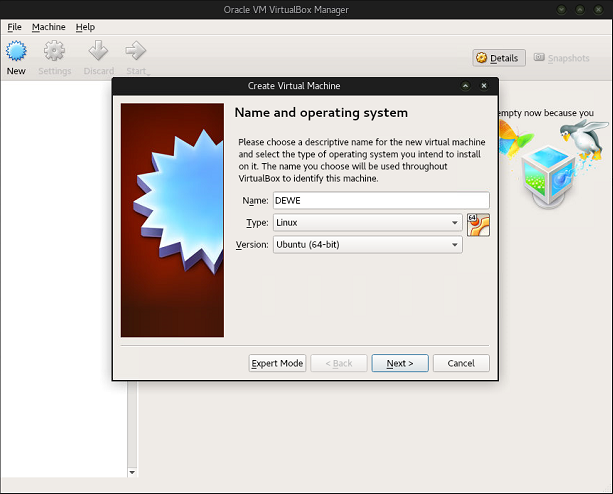Click the Next button in wizard
Viewport: 613px width, 494px height.
point(400,363)
